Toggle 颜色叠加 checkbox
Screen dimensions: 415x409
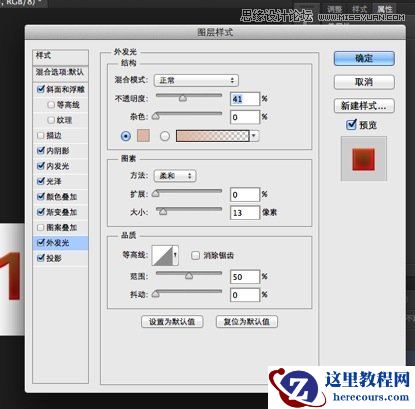[x=41, y=196]
